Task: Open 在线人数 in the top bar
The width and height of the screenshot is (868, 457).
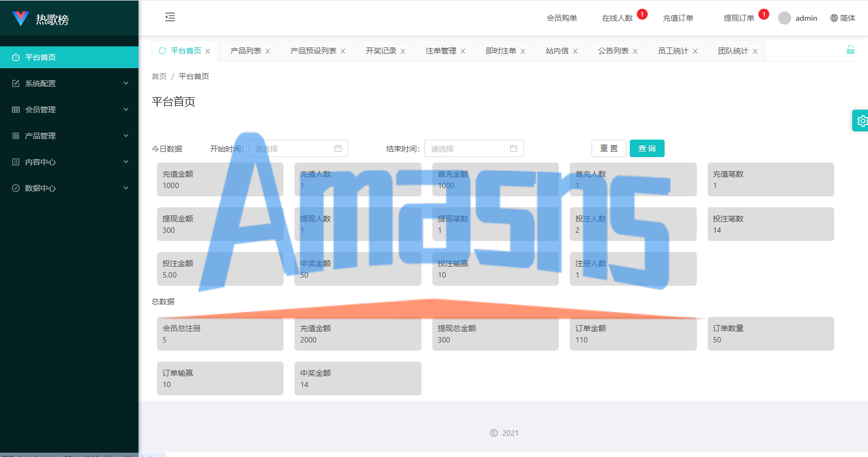Action: [617, 18]
